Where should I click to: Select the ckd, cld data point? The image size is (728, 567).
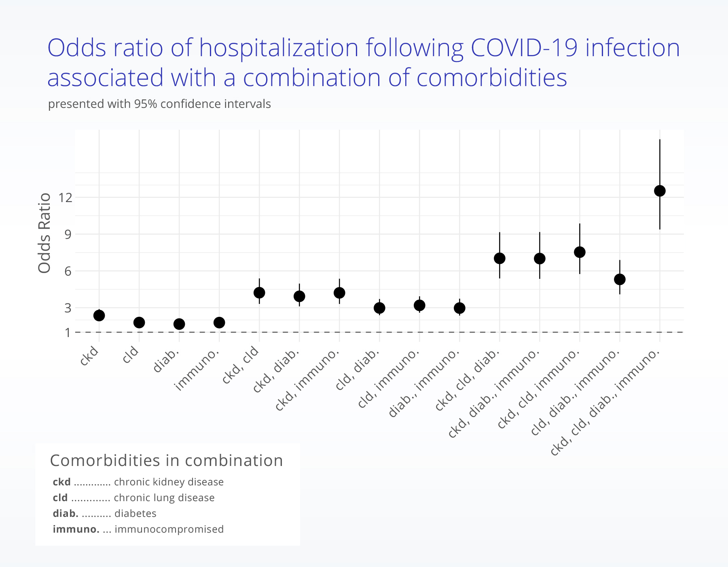pyautogui.click(x=259, y=293)
